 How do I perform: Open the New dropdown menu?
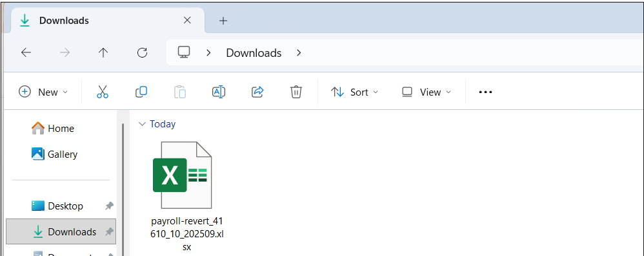(43, 92)
